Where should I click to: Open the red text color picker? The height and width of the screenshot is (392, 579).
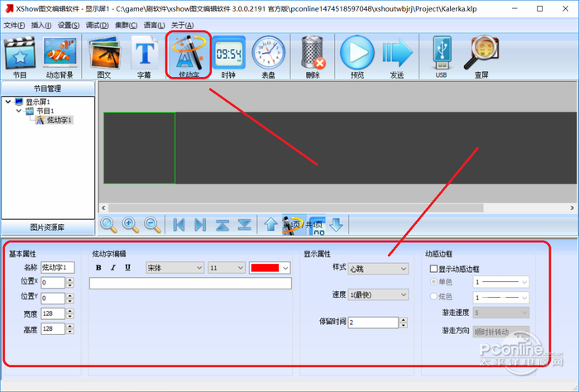270,268
